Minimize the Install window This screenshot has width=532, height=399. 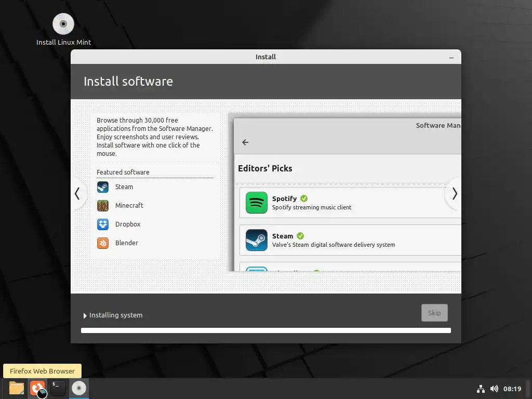coord(451,57)
